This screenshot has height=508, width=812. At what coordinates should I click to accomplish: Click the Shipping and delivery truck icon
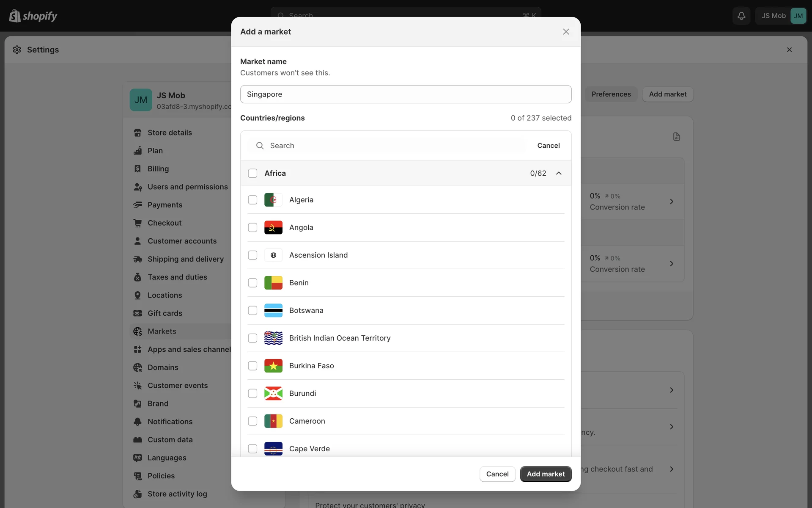(x=137, y=259)
